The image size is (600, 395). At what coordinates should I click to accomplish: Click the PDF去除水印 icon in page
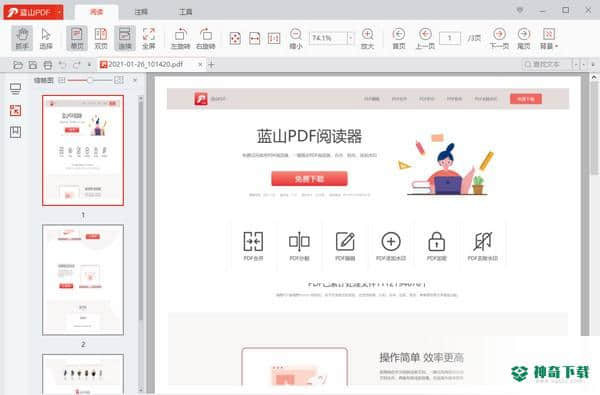tap(483, 242)
